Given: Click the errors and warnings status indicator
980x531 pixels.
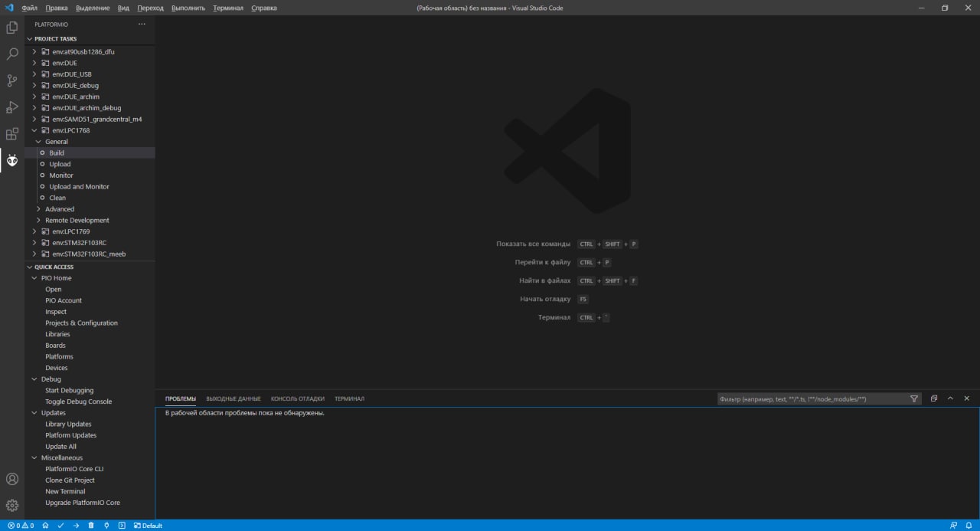Looking at the screenshot, I should tap(21, 526).
